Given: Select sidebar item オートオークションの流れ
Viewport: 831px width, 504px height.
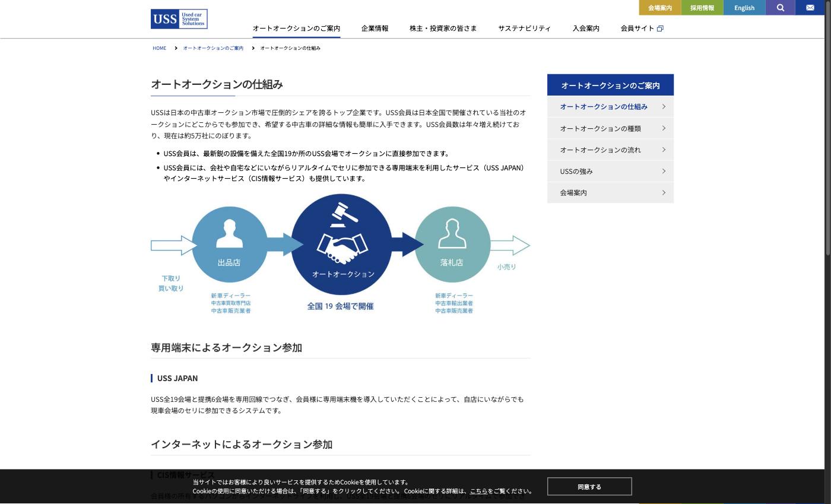Looking at the screenshot, I should pyautogui.click(x=610, y=150).
